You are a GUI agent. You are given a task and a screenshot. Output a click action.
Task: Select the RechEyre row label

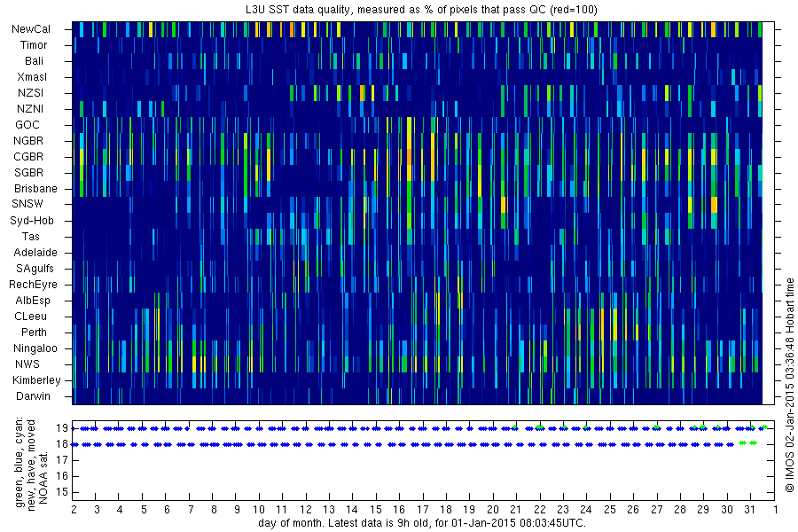33,284
